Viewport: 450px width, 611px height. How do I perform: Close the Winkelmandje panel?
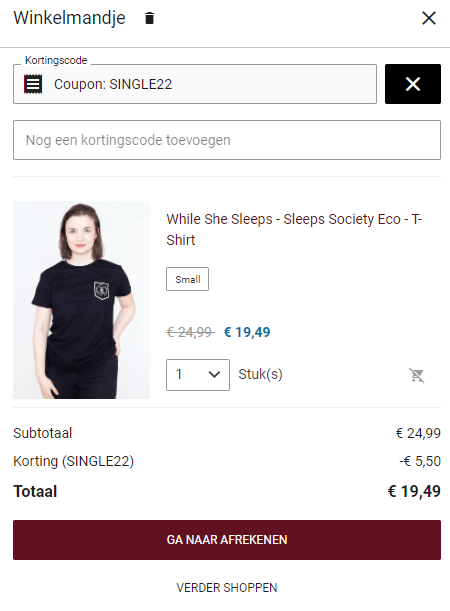tap(429, 18)
